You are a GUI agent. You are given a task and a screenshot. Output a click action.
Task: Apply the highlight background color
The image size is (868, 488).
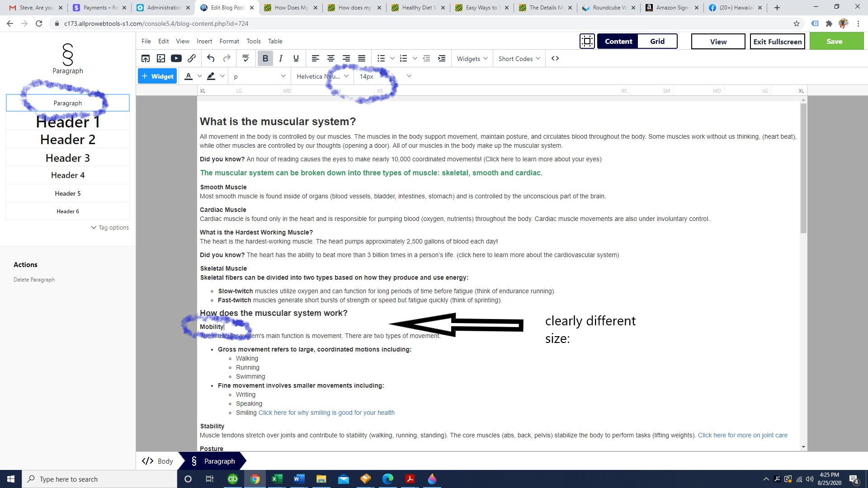tap(211, 76)
